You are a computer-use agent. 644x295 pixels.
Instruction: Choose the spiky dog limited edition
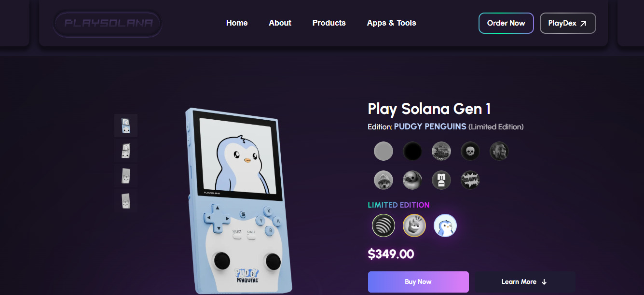click(414, 225)
